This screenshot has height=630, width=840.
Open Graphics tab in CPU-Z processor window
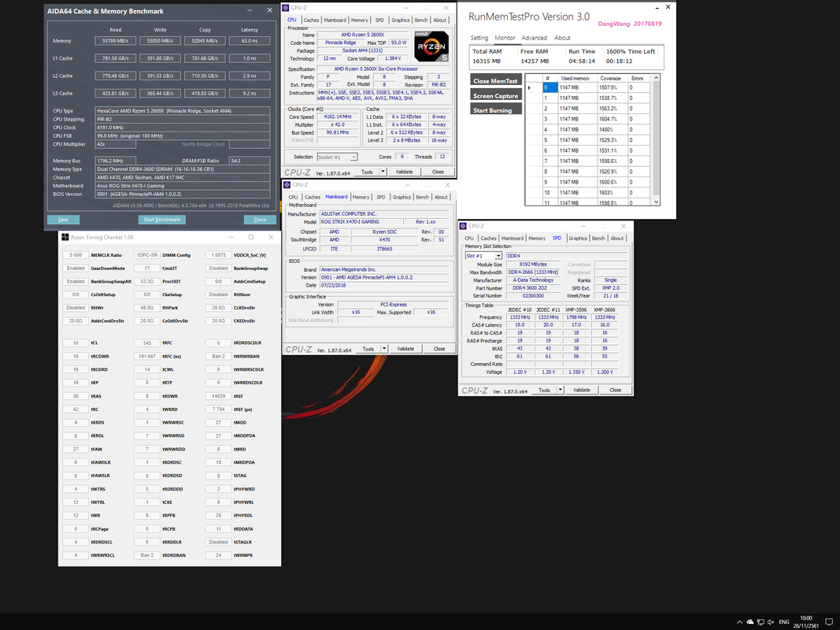(400, 20)
